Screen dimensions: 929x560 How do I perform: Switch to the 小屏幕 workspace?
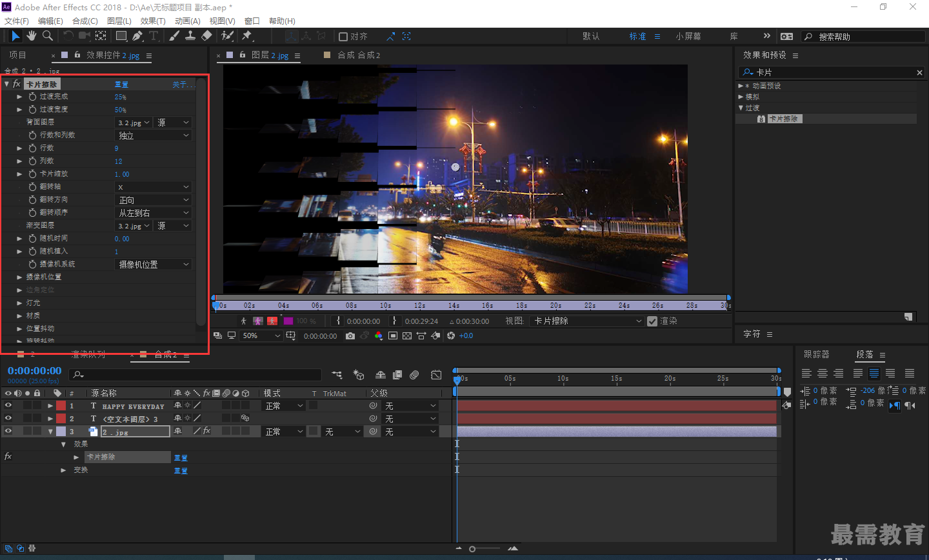(688, 37)
